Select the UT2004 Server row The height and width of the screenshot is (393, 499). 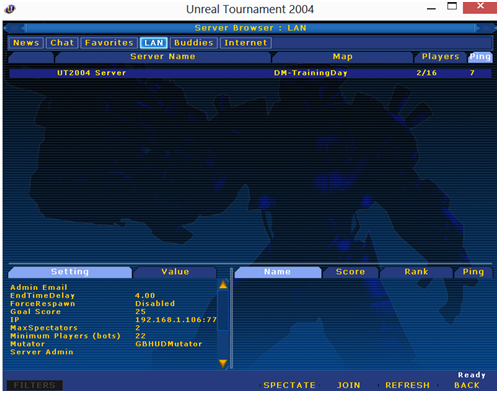(250, 73)
